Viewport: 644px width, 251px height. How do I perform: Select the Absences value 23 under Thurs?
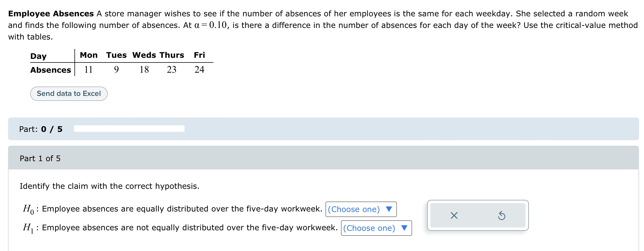(x=172, y=70)
